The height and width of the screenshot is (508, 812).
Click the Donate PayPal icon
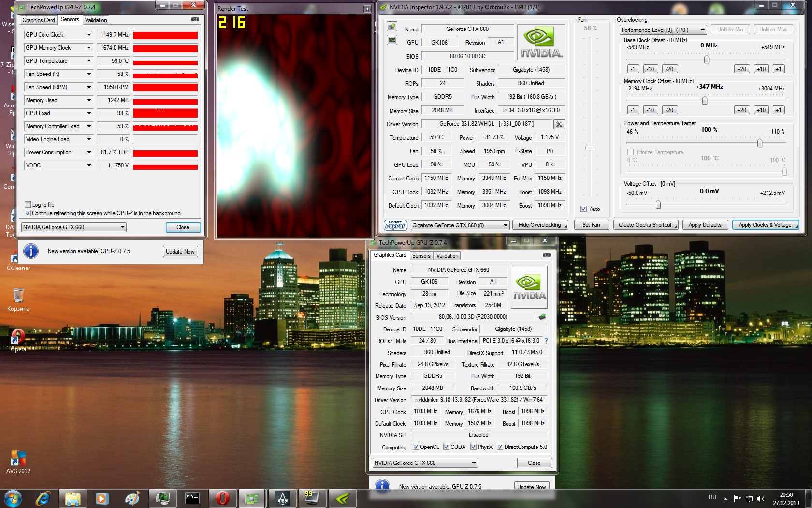395,225
